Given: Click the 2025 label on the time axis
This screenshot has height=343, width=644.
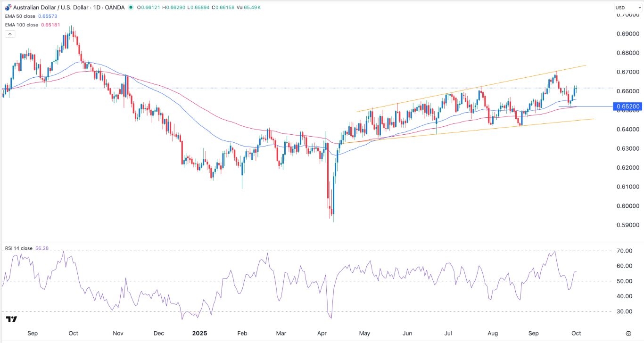Looking at the screenshot, I should (200, 333).
